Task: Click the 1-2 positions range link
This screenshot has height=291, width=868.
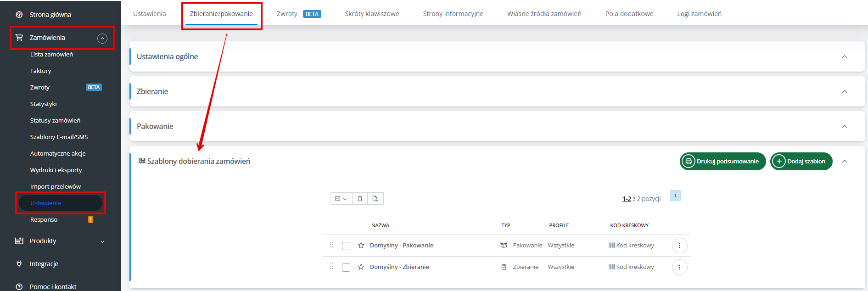Action: [x=627, y=199]
